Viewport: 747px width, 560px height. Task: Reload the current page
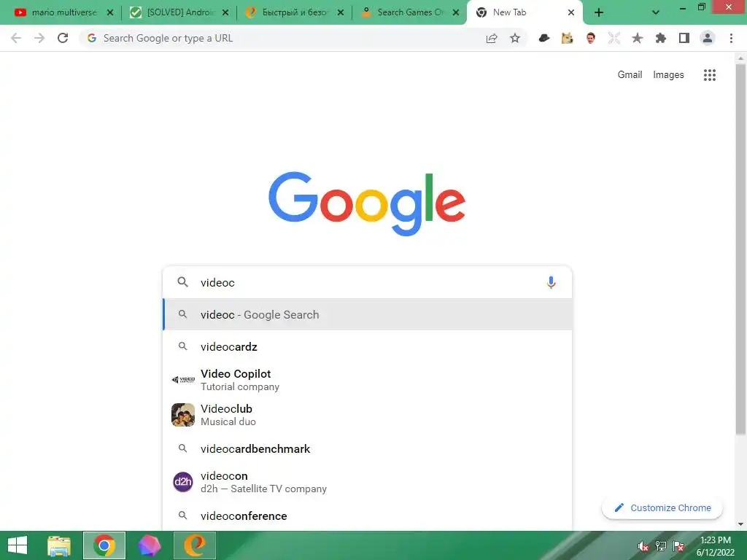coord(63,38)
